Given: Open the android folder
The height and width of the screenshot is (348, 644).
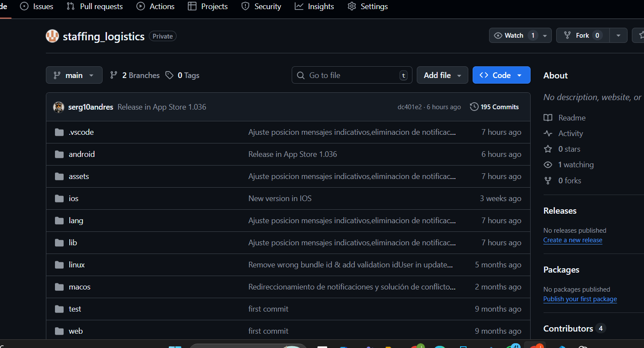Looking at the screenshot, I should [x=81, y=154].
